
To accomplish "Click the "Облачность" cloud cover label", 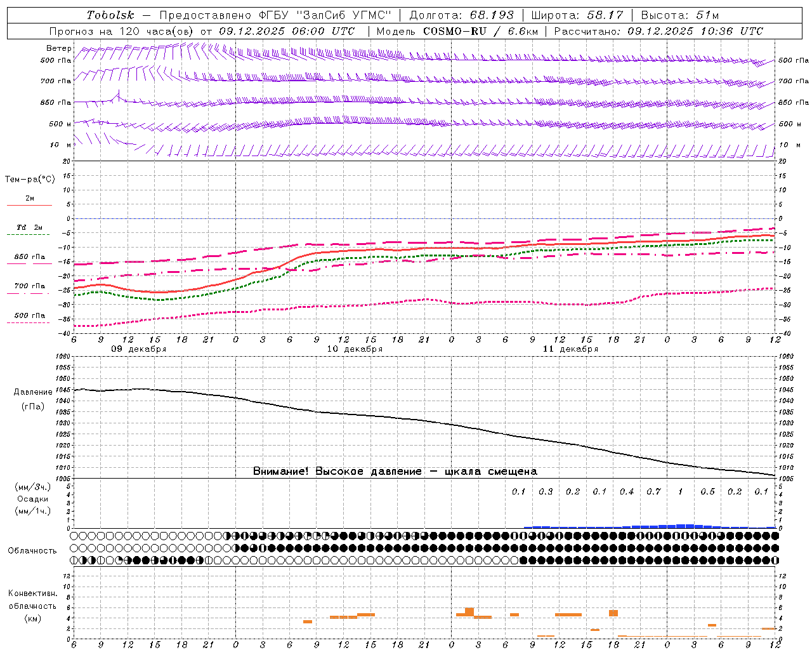I will [32, 550].
